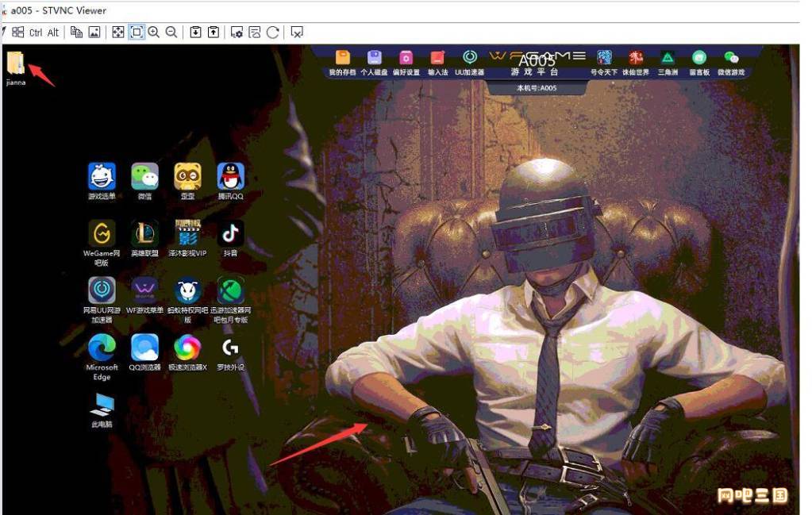Screen dimensions: 812x515
Task: Toggle the highlighted fit-to-window icon
Action: point(137,32)
